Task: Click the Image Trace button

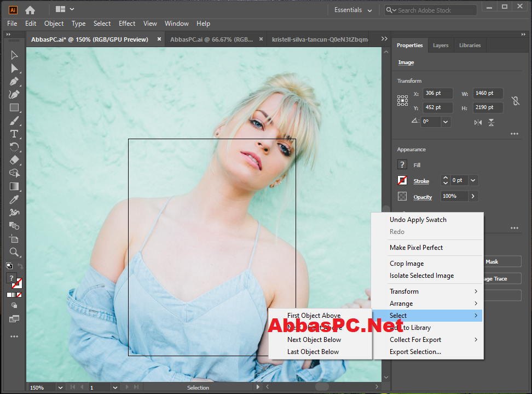Action: (x=503, y=278)
